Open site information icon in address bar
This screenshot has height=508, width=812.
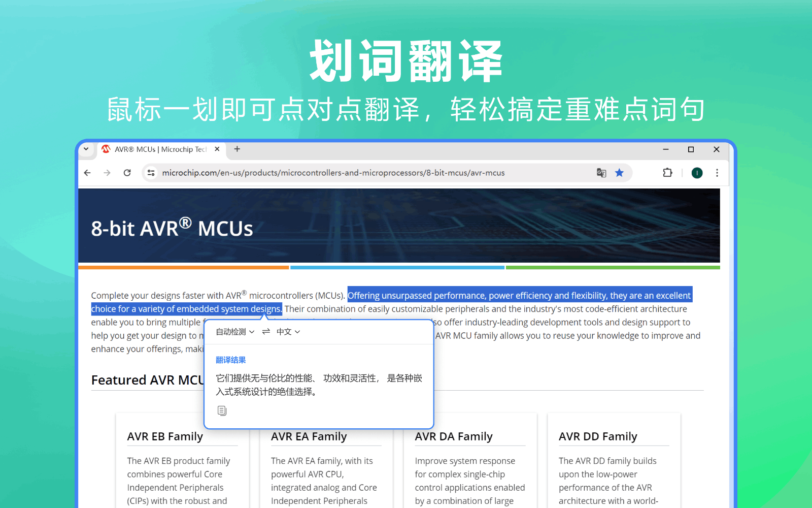pos(151,173)
